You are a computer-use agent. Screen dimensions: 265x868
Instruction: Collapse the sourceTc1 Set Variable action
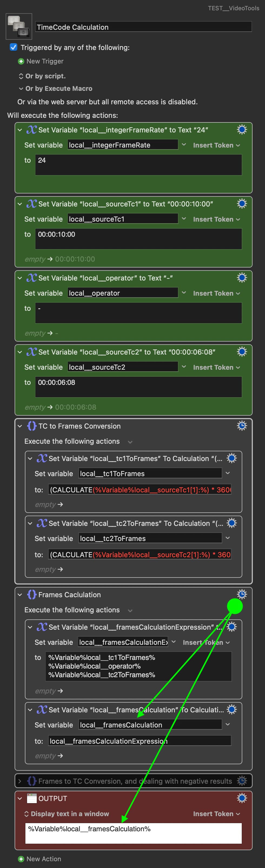click(x=20, y=204)
